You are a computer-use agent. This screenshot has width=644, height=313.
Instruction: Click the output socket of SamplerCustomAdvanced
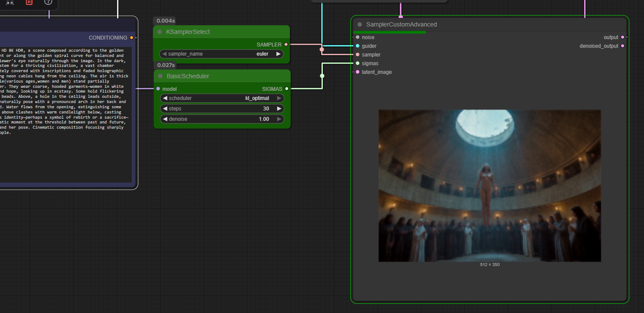pyautogui.click(x=623, y=37)
